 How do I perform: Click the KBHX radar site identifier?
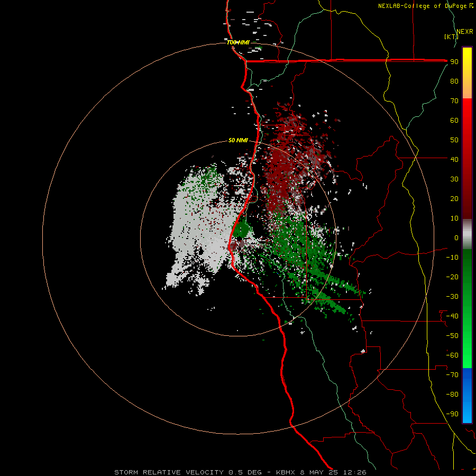tap(286, 472)
